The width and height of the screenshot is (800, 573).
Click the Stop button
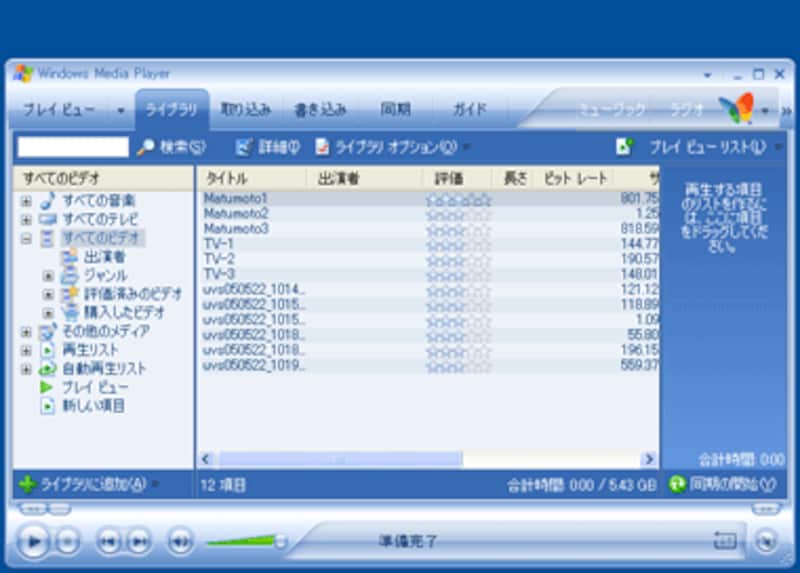pos(67,541)
